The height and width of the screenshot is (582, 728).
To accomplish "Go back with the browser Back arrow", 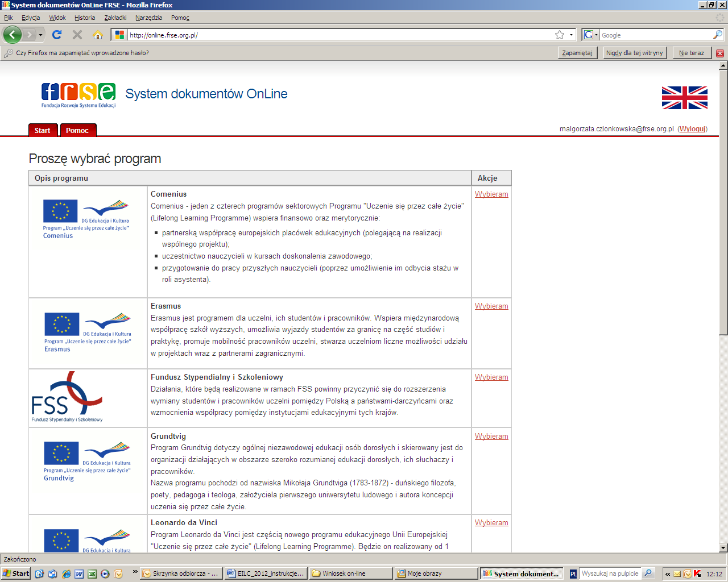I will click(x=12, y=35).
